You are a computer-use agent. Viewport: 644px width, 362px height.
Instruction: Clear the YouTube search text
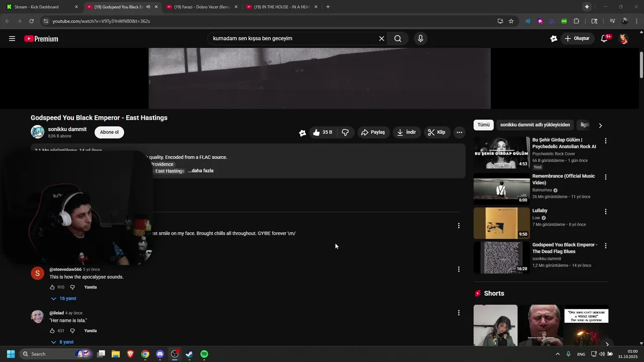[381, 39]
